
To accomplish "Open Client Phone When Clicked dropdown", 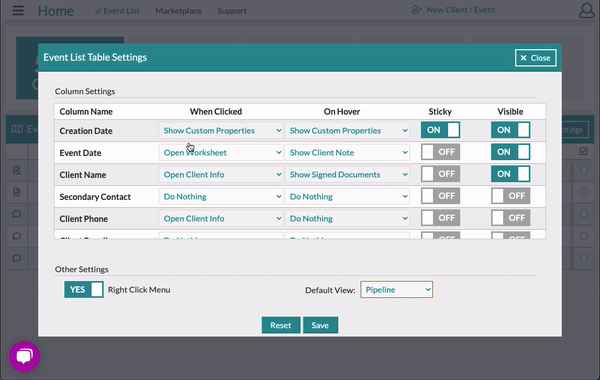I will (x=221, y=219).
